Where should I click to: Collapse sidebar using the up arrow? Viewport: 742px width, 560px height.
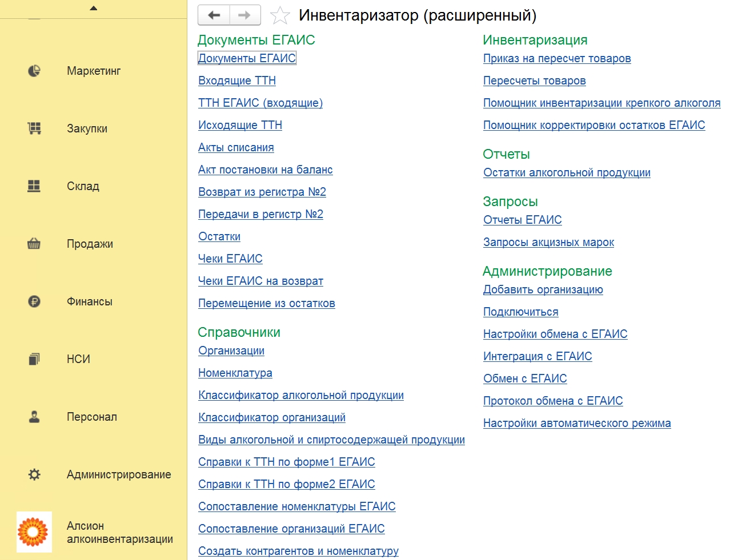(x=94, y=9)
